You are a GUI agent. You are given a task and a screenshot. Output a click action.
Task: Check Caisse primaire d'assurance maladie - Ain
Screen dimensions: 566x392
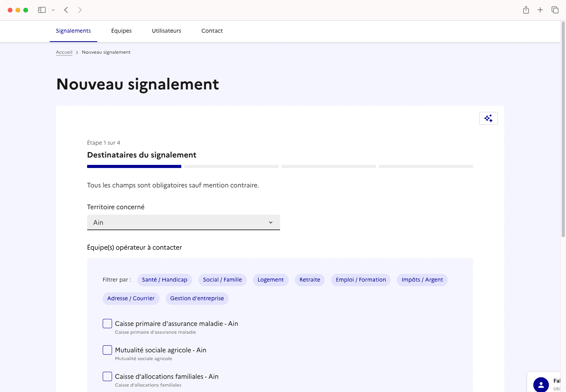click(107, 323)
